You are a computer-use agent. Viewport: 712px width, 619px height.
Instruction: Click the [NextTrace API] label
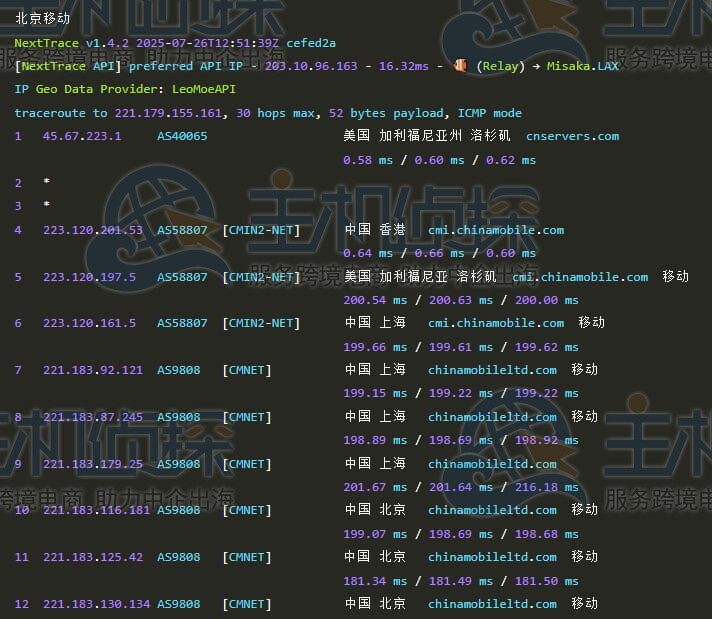coord(68,66)
